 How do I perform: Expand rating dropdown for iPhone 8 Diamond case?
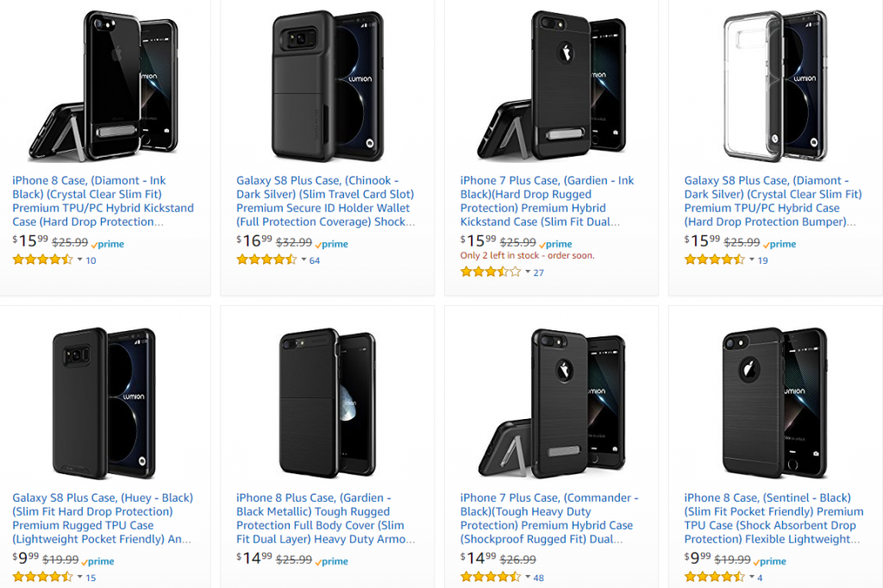[x=80, y=260]
